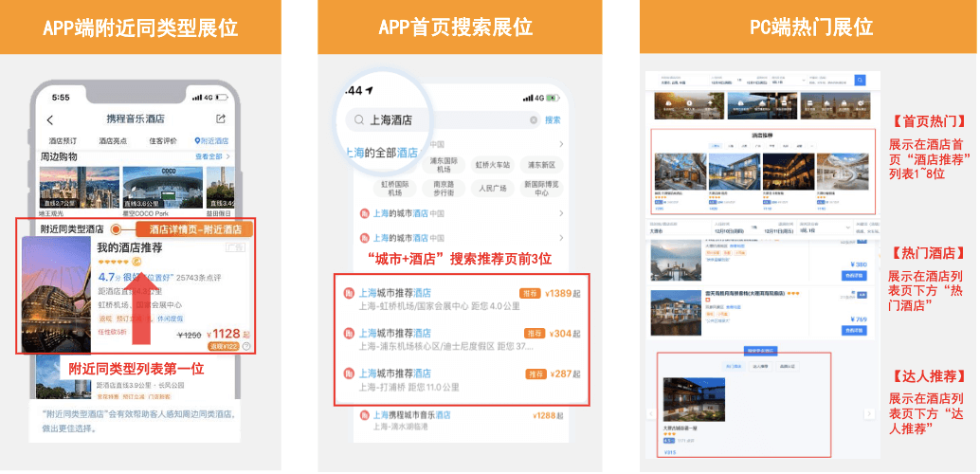Open the ¥769 hotel photo

tap(676, 313)
